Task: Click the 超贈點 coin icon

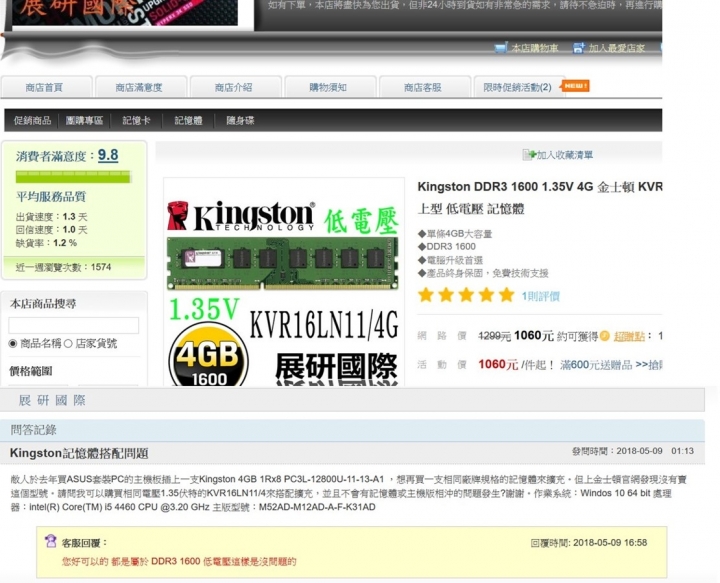Action: pos(605,336)
